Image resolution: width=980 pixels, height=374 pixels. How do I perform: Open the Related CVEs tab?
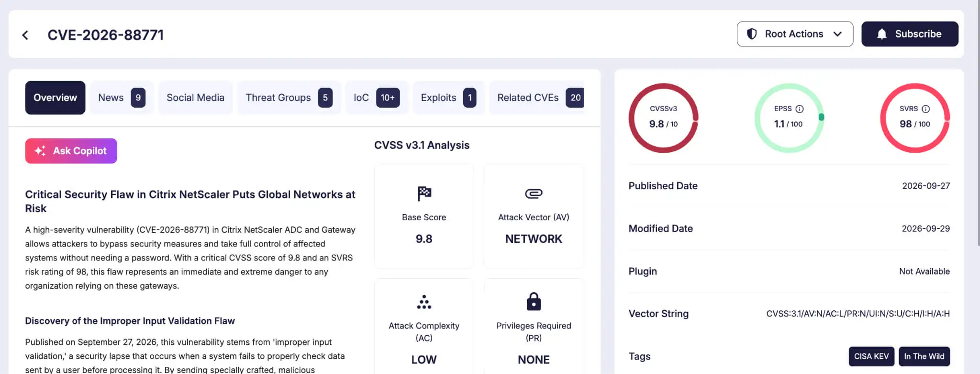tap(536, 98)
